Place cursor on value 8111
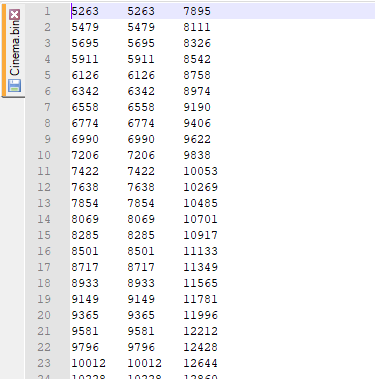The height and width of the screenshot is (379, 375). point(197,27)
